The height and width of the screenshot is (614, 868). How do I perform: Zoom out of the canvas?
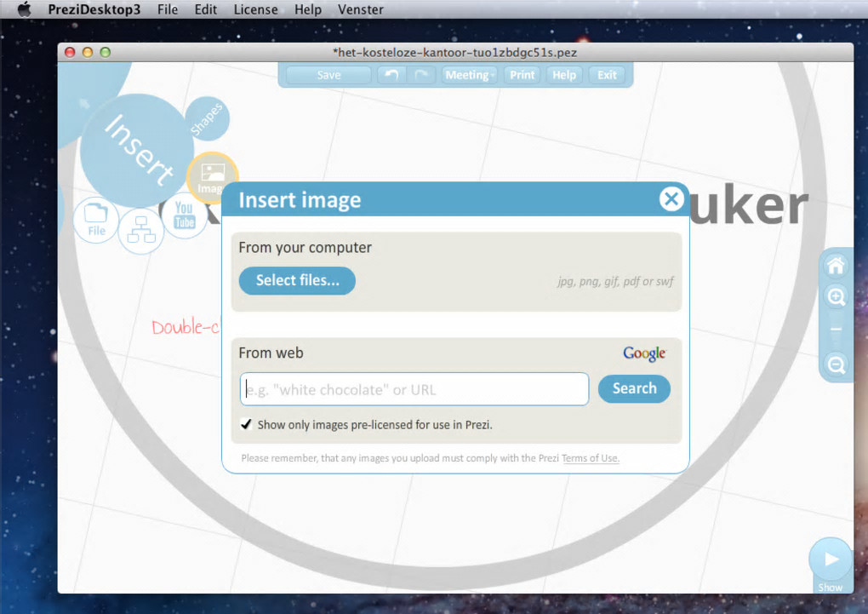pos(836,364)
